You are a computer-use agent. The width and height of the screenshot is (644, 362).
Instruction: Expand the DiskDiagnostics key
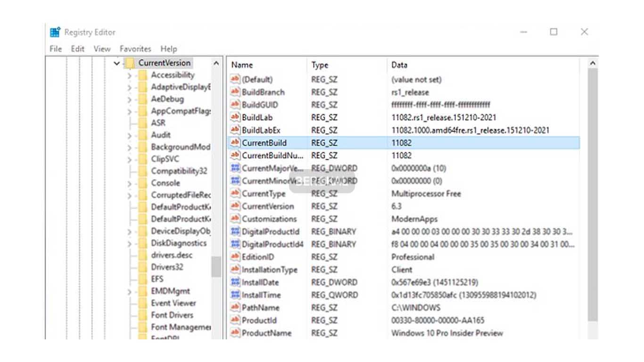(129, 243)
